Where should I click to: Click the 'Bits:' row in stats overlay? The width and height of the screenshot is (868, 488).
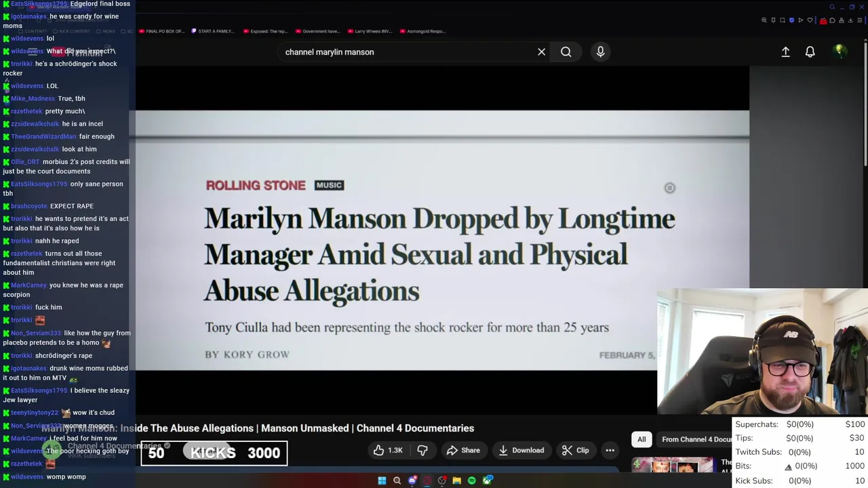point(800,466)
